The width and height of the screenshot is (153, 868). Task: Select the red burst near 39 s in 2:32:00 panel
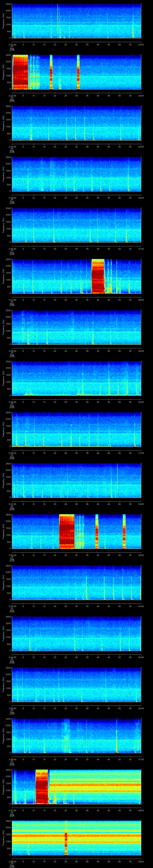(x=97, y=531)
